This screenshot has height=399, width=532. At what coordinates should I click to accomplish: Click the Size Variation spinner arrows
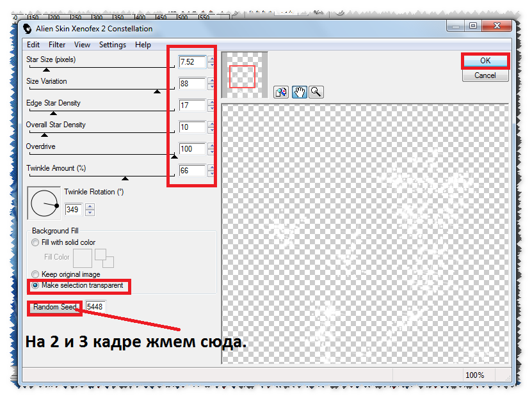[x=211, y=84]
